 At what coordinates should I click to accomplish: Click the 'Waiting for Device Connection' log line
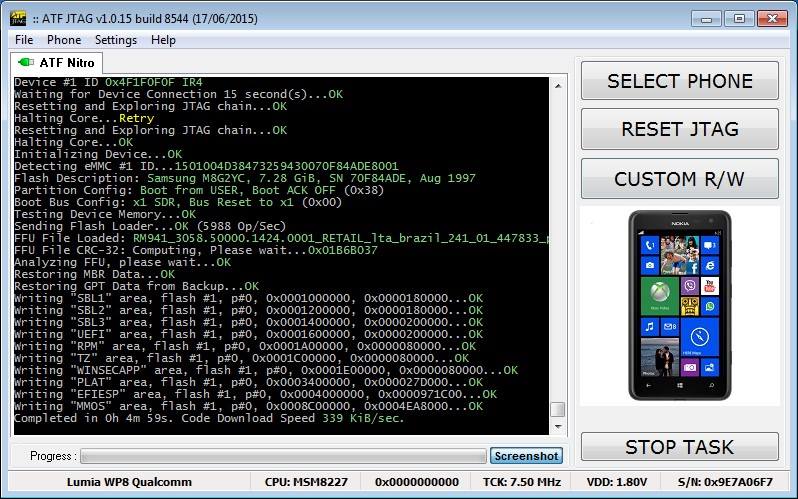179,94
